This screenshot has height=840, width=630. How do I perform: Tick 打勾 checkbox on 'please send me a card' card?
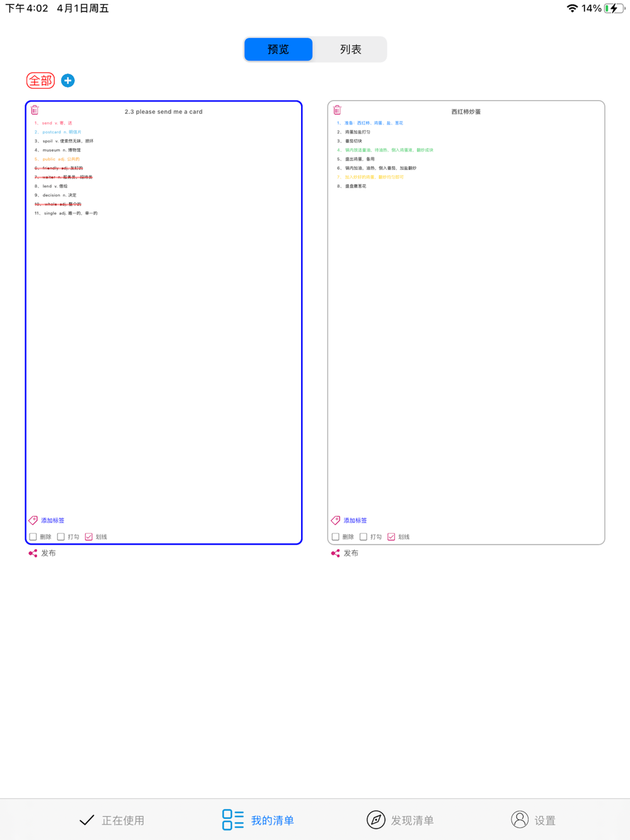click(60, 537)
